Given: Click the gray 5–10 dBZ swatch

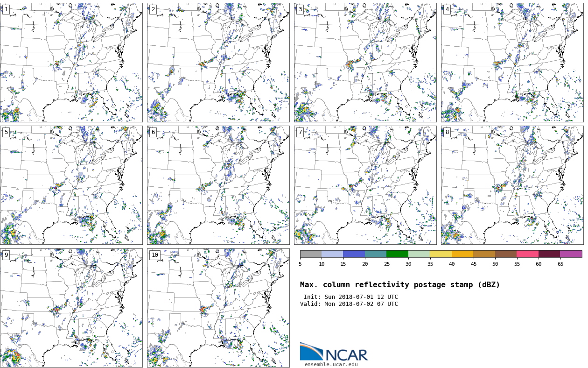Looking at the screenshot, I should pos(311,255).
